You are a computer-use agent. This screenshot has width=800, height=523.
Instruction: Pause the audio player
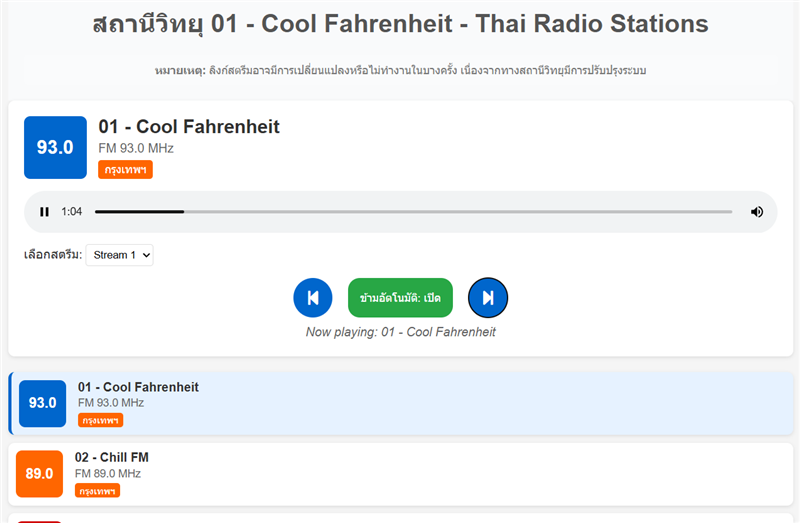pos(44,212)
